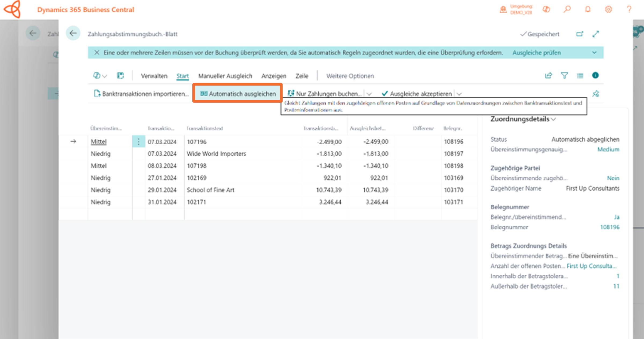This screenshot has height=339, width=644.
Task: Click Belegnummer 108196 link
Action: tap(610, 227)
